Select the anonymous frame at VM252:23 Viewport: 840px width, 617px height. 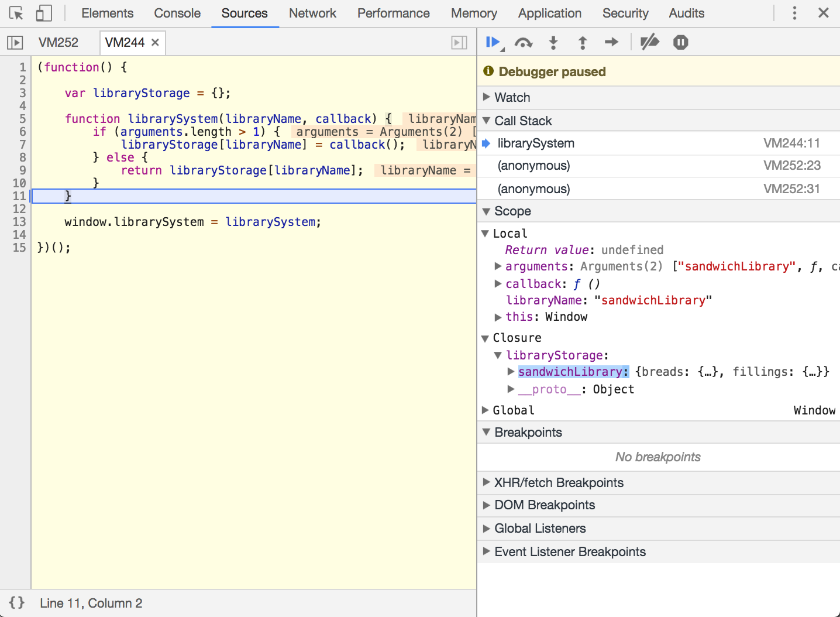[x=659, y=166]
